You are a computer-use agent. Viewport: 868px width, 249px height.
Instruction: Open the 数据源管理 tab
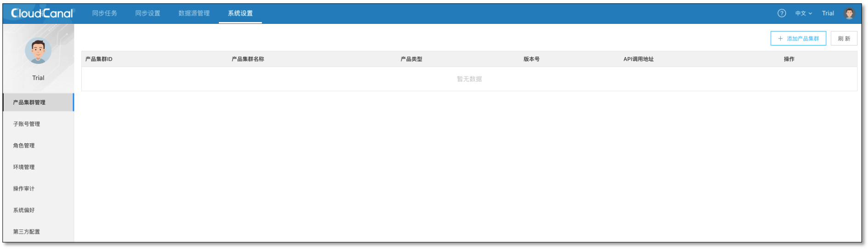194,13
